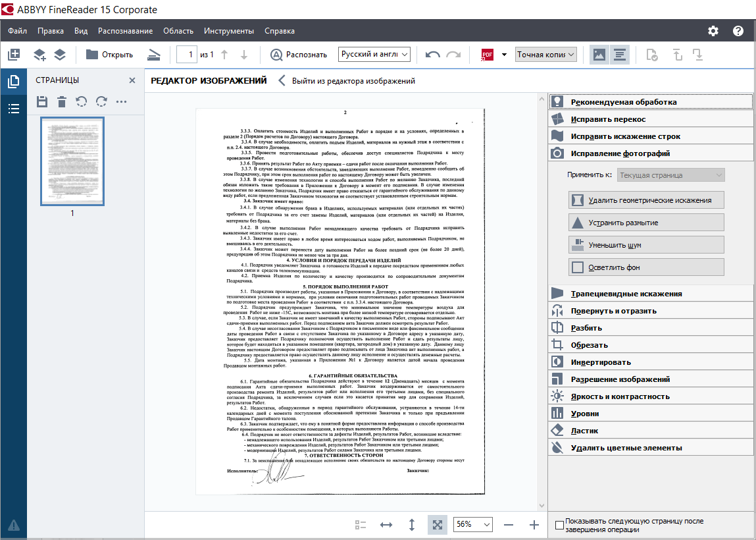
Task: Rotate page clockwise icon
Action: pyautogui.click(x=101, y=102)
